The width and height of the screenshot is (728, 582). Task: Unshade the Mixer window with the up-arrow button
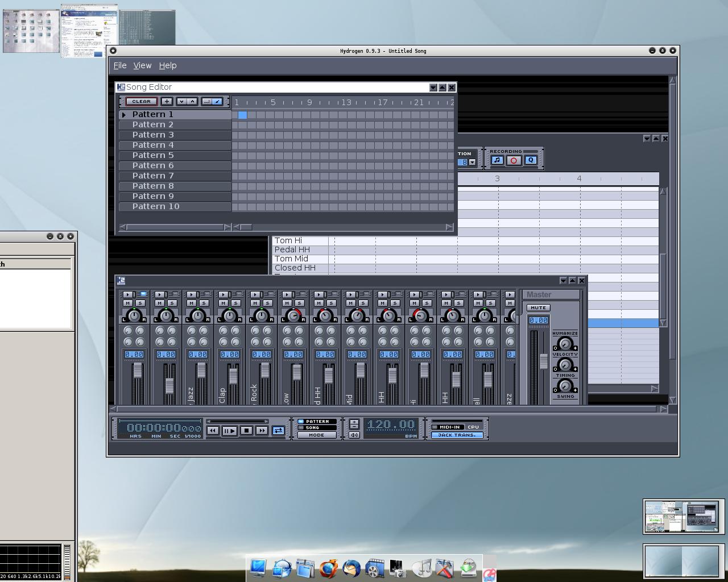pyautogui.click(x=572, y=281)
